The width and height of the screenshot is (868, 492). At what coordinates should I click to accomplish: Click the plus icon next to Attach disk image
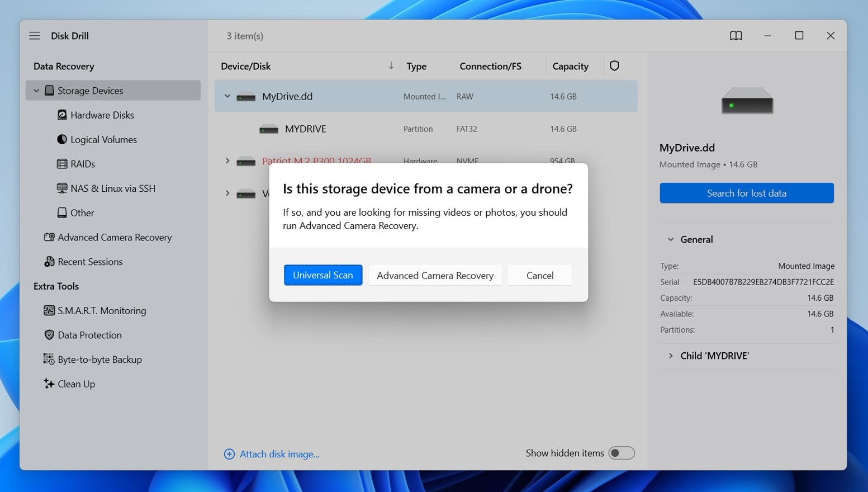pyautogui.click(x=229, y=454)
